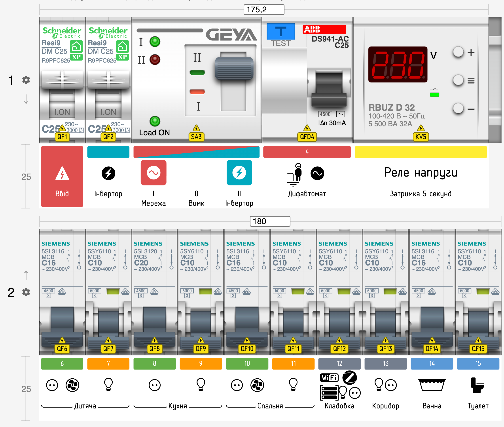Click the blue TEST button on ABB breaker

[280, 31]
